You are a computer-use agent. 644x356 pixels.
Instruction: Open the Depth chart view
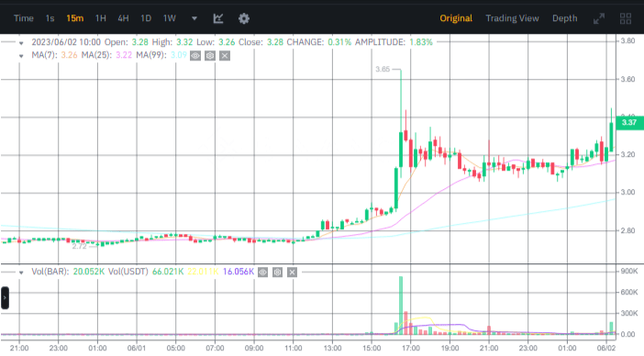click(x=565, y=18)
